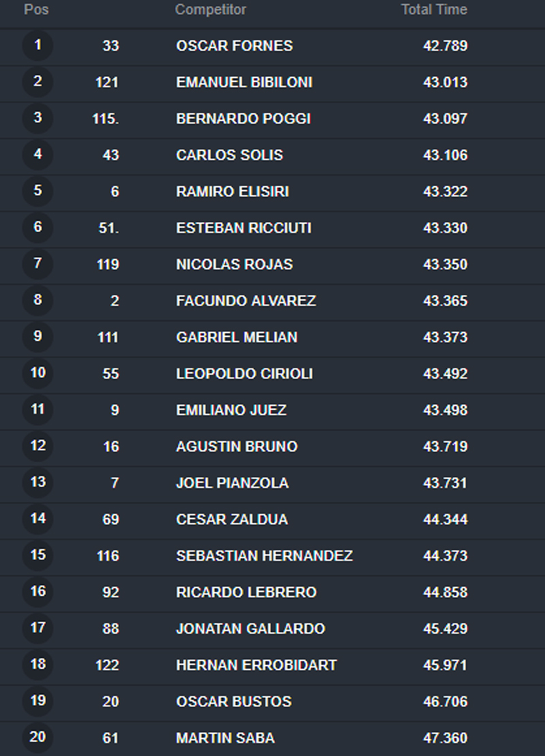This screenshot has height=756, width=545.
Task: Select competitor OSCAR FORNES
Action: click(234, 46)
